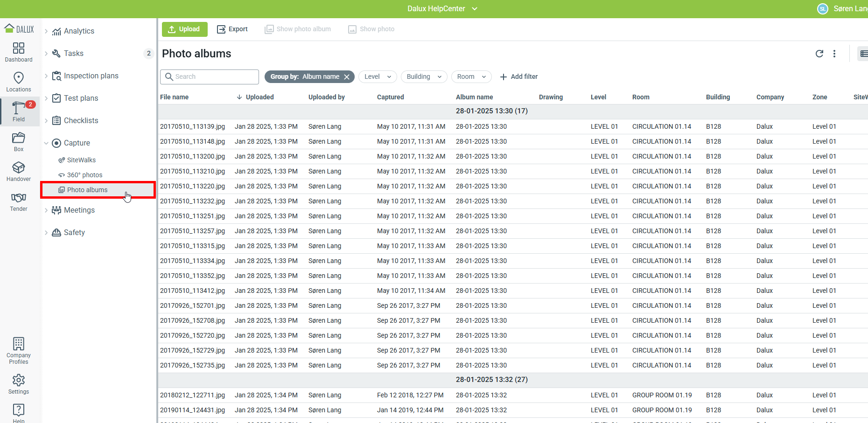
Task: Remove the Group by Album name filter
Action: [347, 77]
